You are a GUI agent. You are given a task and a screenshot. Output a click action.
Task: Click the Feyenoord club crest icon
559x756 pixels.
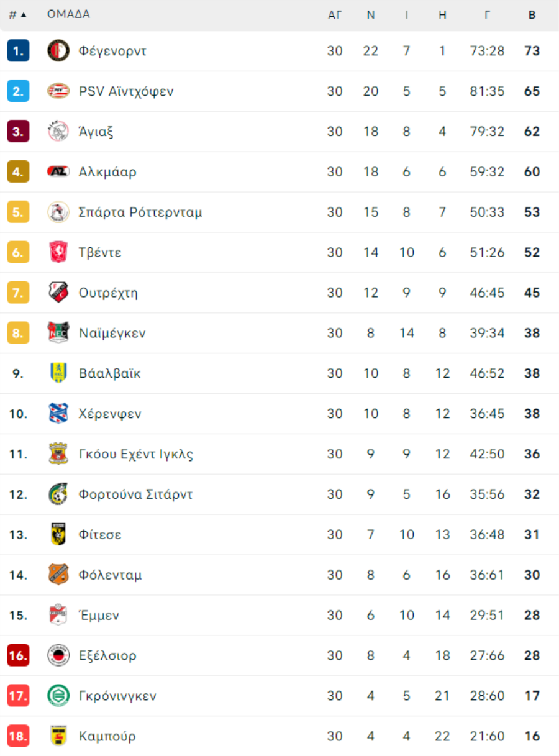point(58,51)
